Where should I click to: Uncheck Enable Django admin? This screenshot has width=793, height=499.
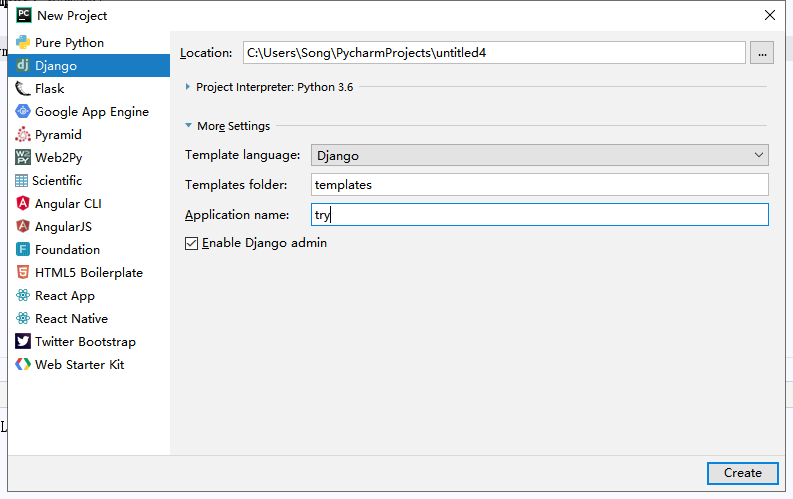191,244
